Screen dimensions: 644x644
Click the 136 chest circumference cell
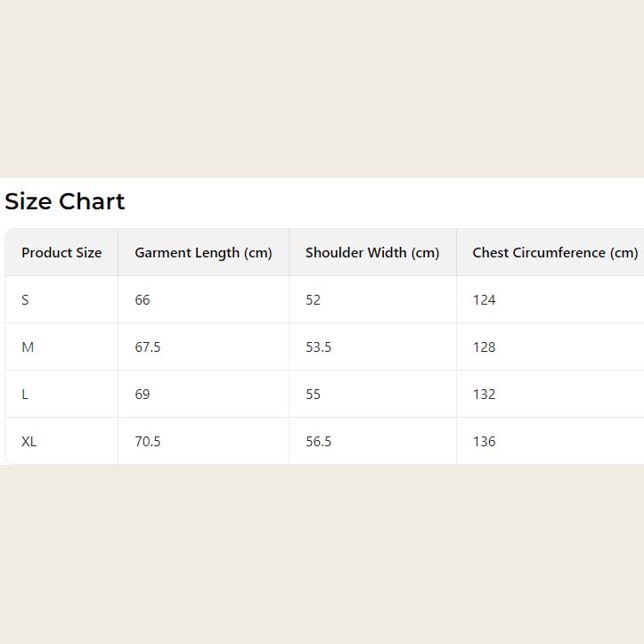(484, 442)
